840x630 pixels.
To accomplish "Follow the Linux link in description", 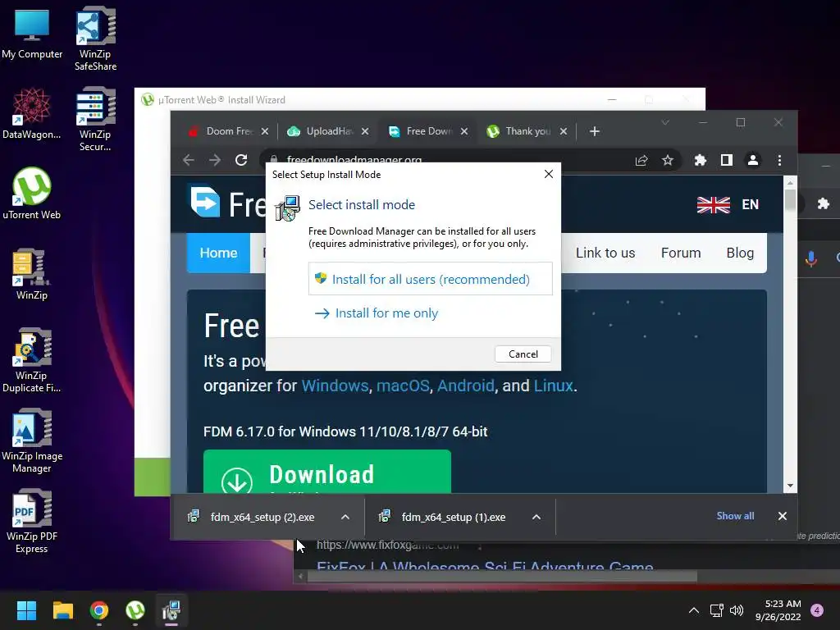I will coord(554,386).
